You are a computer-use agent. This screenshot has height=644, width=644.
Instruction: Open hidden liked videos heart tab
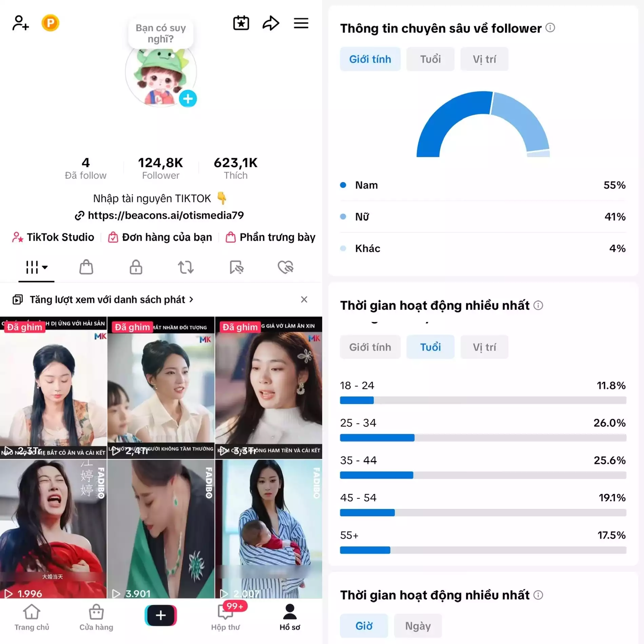coord(286,267)
